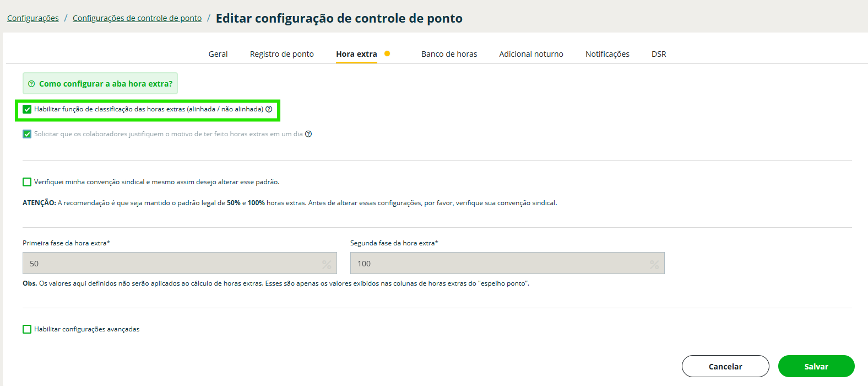Click the green Salvar button

[x=816, y=366]
